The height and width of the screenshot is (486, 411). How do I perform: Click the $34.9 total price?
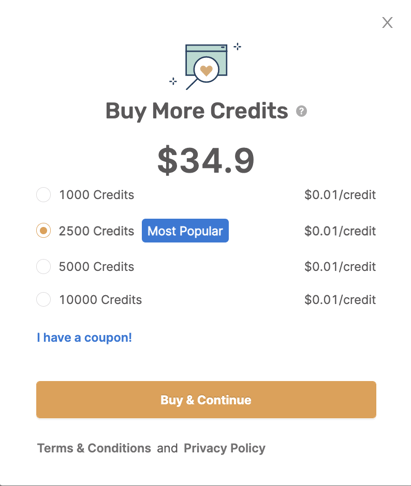[206, 161]
